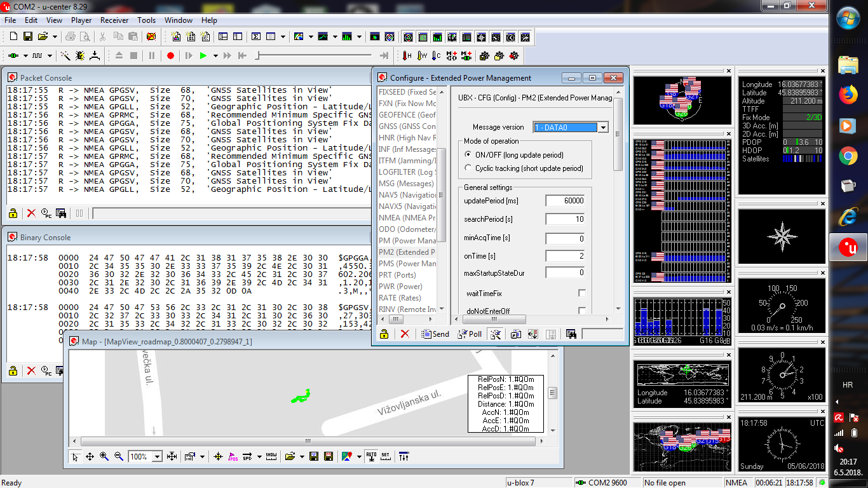Open the Player menu
868x488 pixels.
click(x=81, y=20)
